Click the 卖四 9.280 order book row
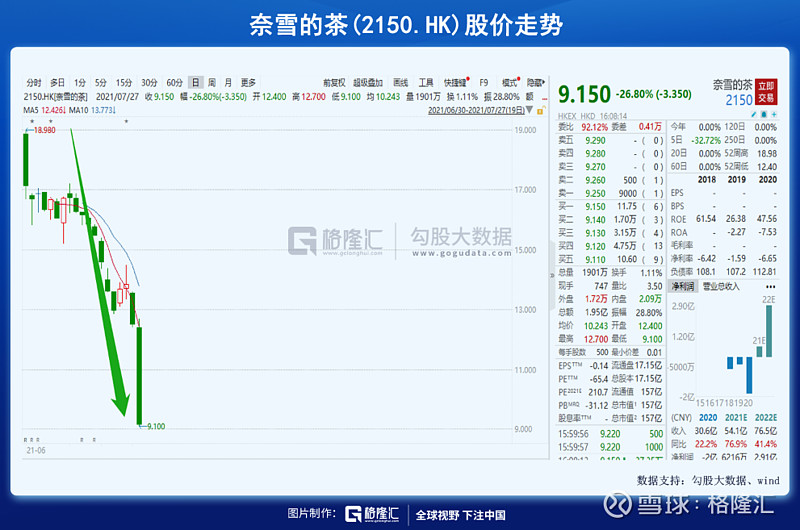The image size is (800, 530). tap(610, 154)
